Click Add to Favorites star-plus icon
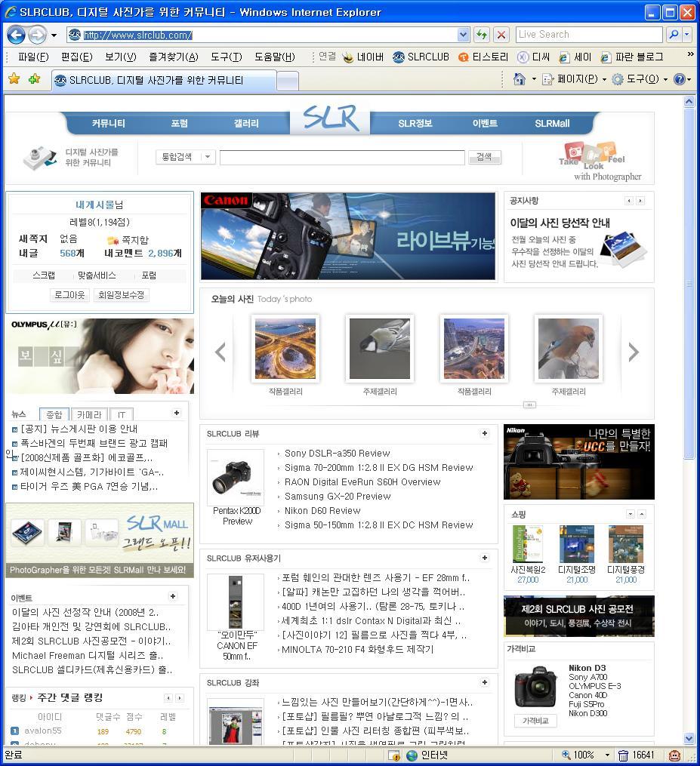Image resolution: width=700 pixels, height=766 pixels. 34,78
